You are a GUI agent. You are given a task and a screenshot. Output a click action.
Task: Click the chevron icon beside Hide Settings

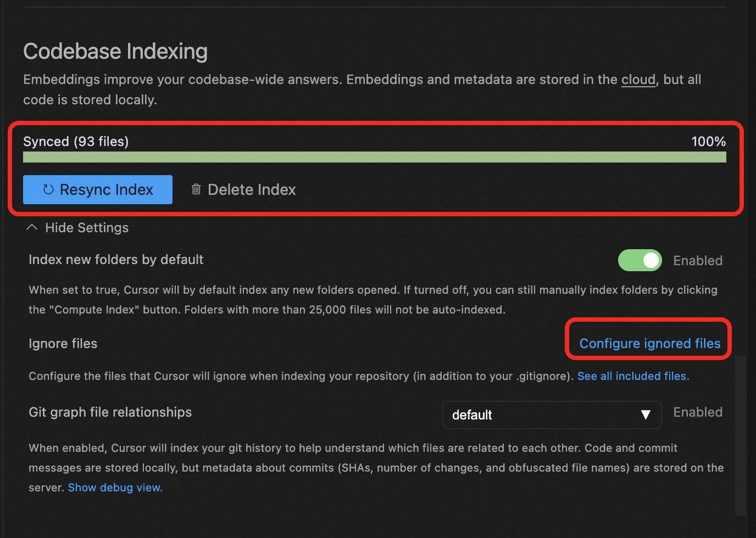(32, 227)
